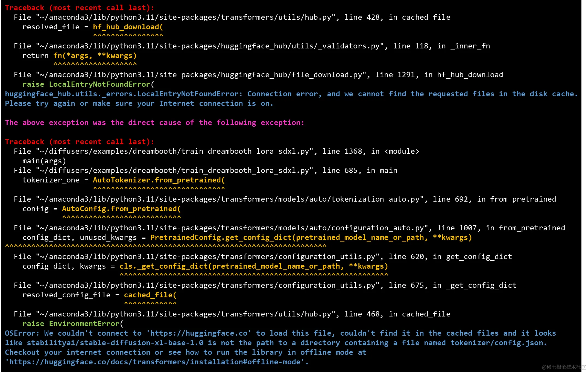Screen dimensions: 588x372
Task: Click the second red Traceback header line
Action: (79, 142)
